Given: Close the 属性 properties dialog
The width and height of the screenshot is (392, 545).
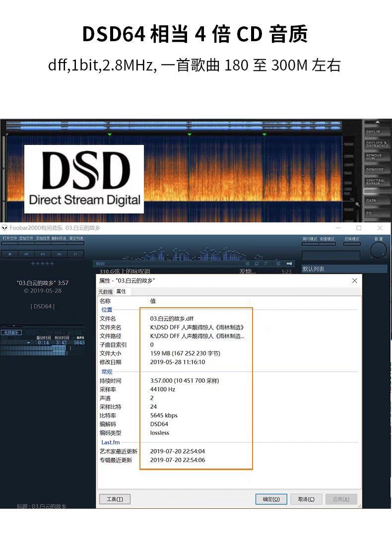Looking at the screenshot, I should (x=354, y=280).
